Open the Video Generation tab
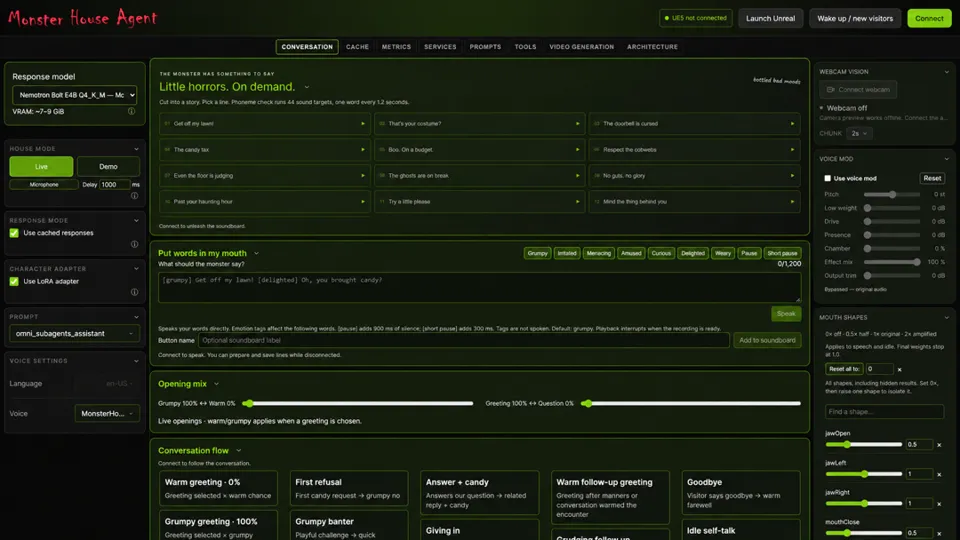Viewport: 960px width, 540px height. click(581, 47)
